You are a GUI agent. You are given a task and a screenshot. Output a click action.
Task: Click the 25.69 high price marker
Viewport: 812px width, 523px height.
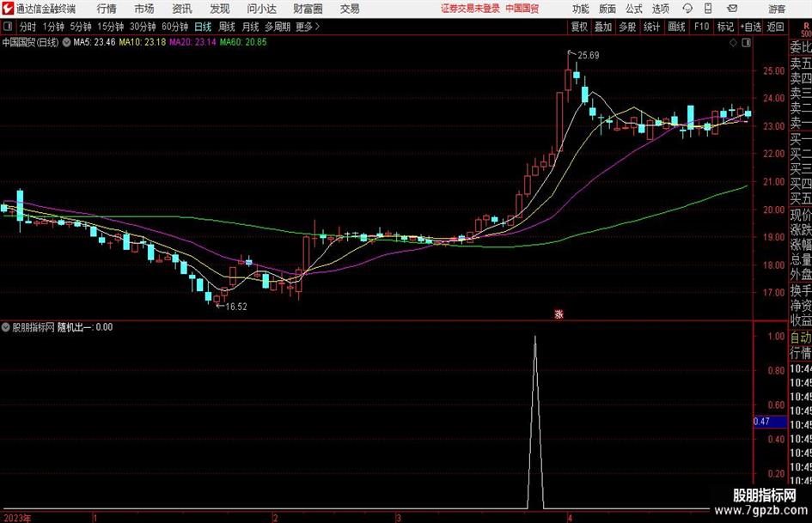click(x=589, y=56)
